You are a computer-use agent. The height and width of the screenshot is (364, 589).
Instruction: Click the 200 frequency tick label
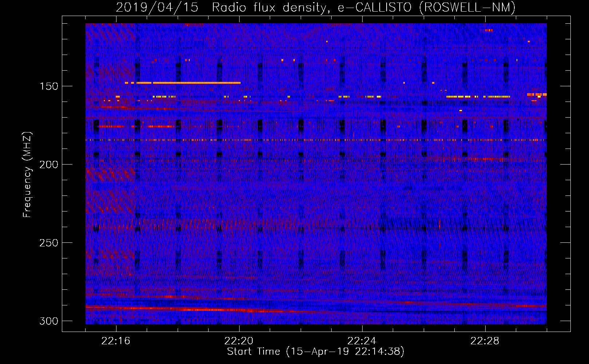(x=49, y=165)
